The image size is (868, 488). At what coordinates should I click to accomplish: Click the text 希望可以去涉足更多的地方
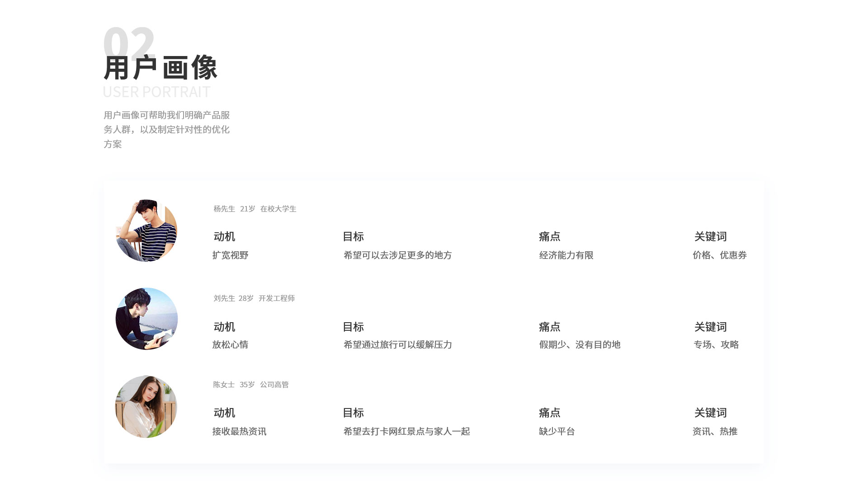click(398, 255)
